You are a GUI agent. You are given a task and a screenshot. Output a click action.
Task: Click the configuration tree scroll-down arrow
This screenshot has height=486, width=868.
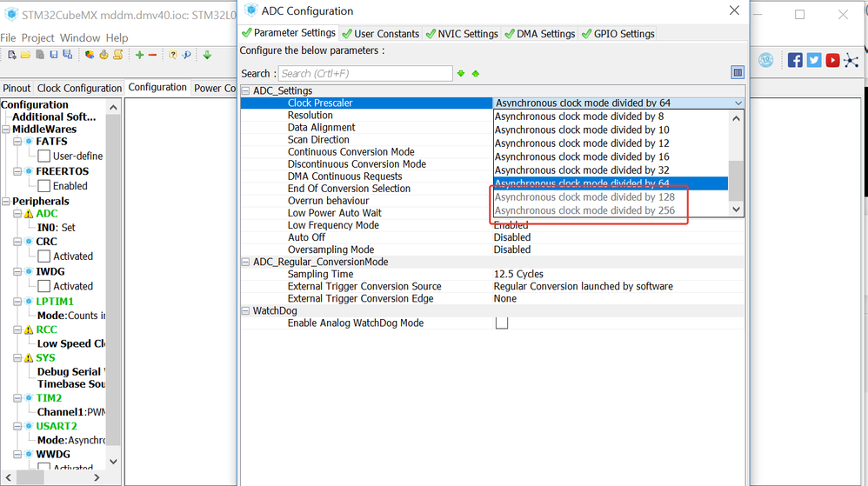tap(113, 461)
